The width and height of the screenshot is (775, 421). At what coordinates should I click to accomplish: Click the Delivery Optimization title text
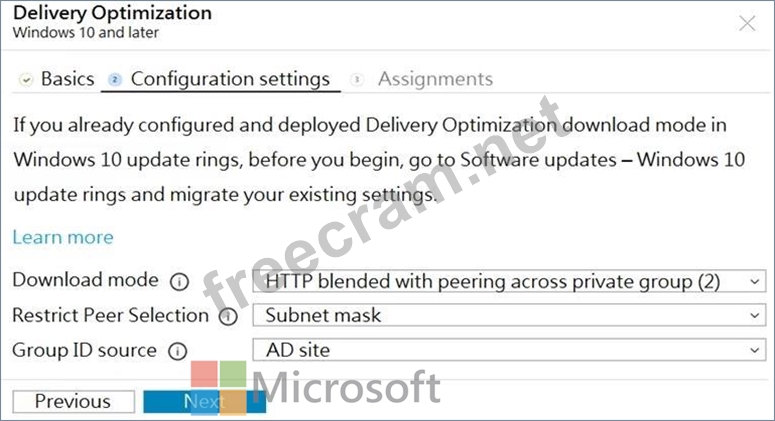[112, 14]
